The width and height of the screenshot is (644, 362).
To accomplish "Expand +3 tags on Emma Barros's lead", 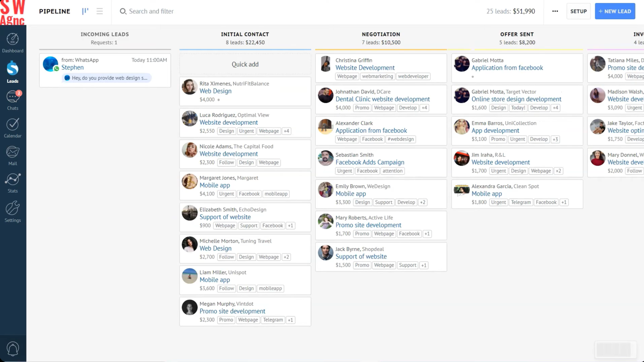I will point(555,139).
